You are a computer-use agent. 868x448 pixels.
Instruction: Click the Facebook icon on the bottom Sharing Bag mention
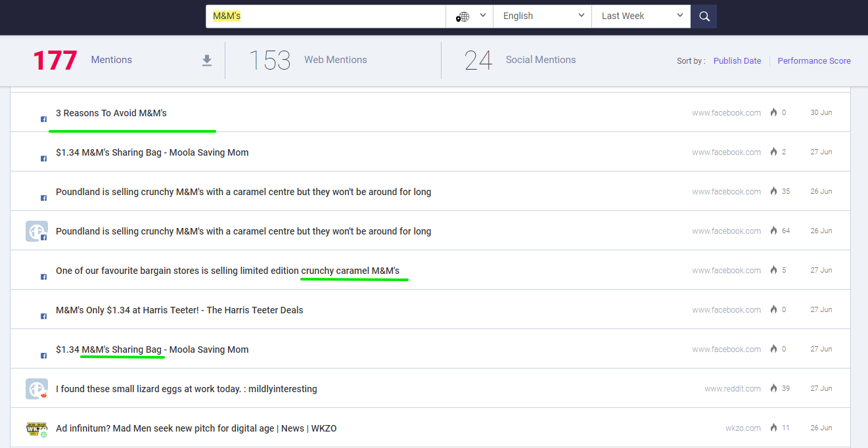(43, 355)
